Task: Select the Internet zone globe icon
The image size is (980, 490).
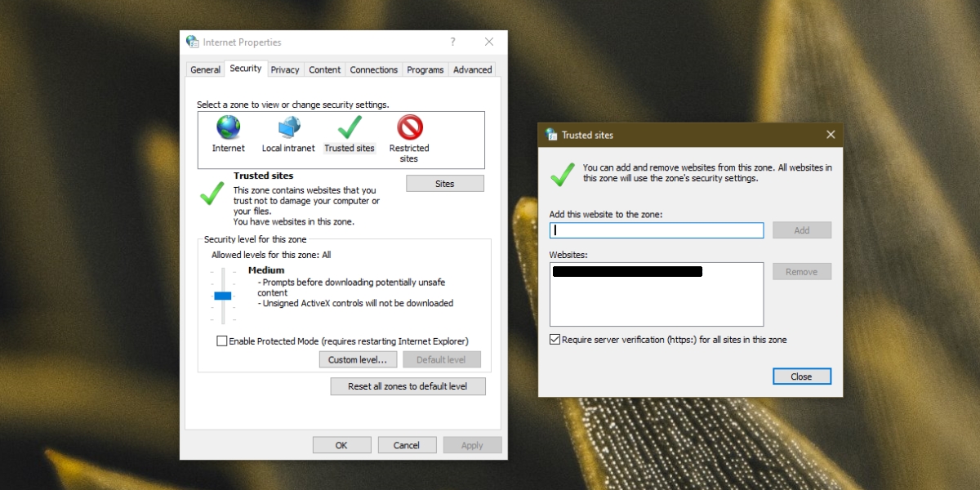Action: [x=229, y=127]
